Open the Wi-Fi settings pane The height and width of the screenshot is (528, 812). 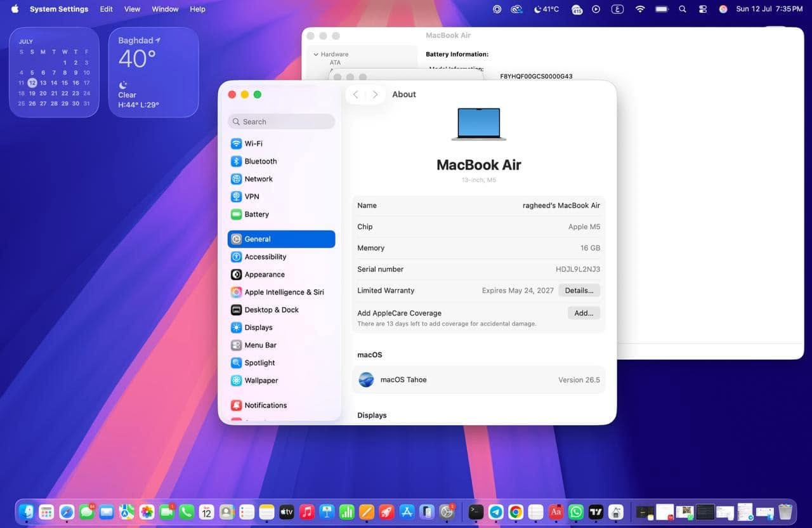pos(281,143)
